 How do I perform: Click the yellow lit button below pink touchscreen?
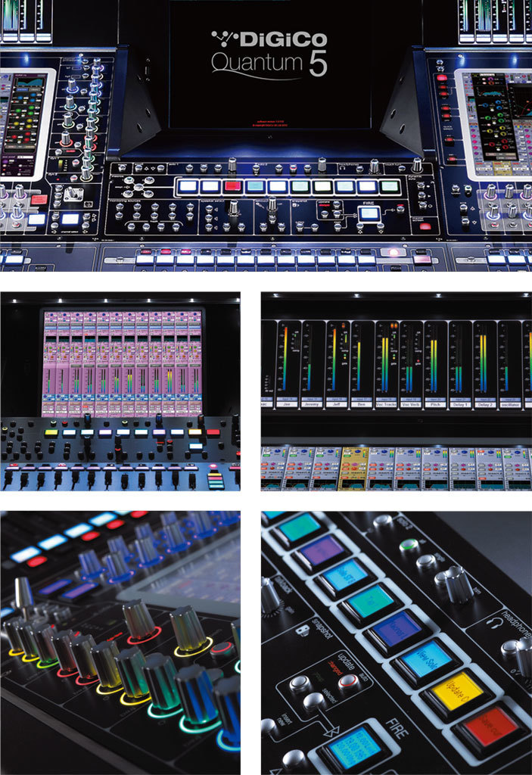[x=51, y=432]
